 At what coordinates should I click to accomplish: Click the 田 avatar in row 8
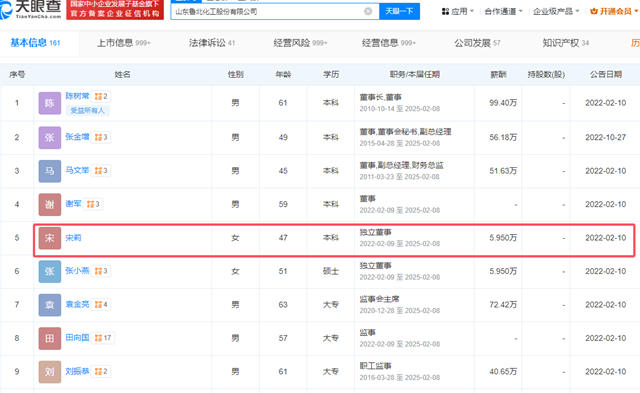point(50,338)
